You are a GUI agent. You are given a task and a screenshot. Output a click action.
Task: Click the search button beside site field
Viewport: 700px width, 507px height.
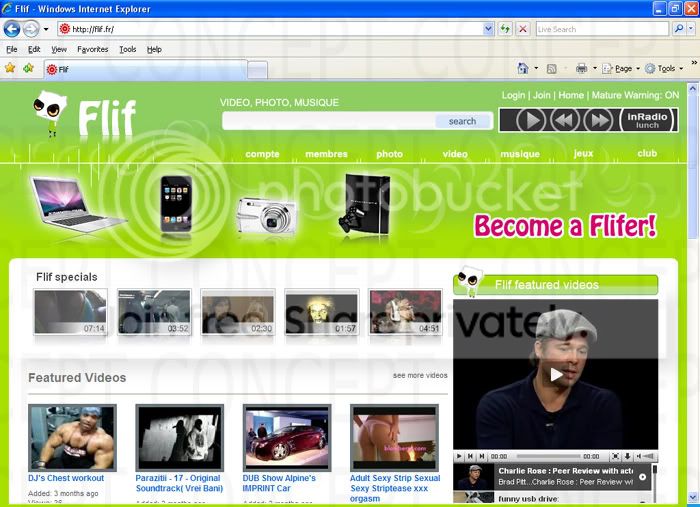(462, 121)
